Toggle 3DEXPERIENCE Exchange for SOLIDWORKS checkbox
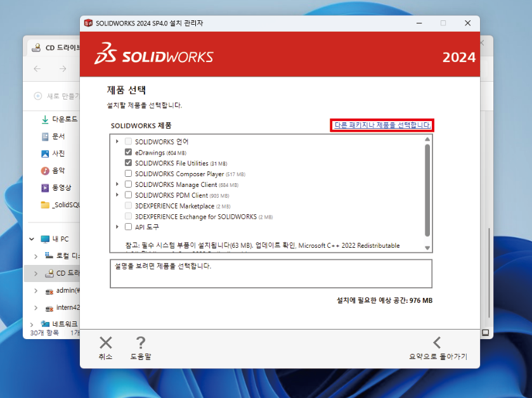Screen dimensions: 532x398 pyautogui.click(x=128, y=216)
